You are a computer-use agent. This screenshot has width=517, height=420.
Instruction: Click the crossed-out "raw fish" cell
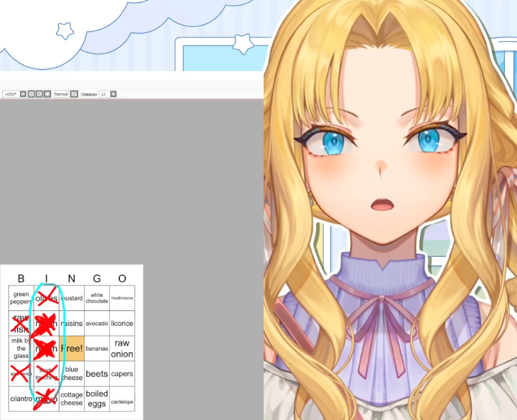click(21, 323)
